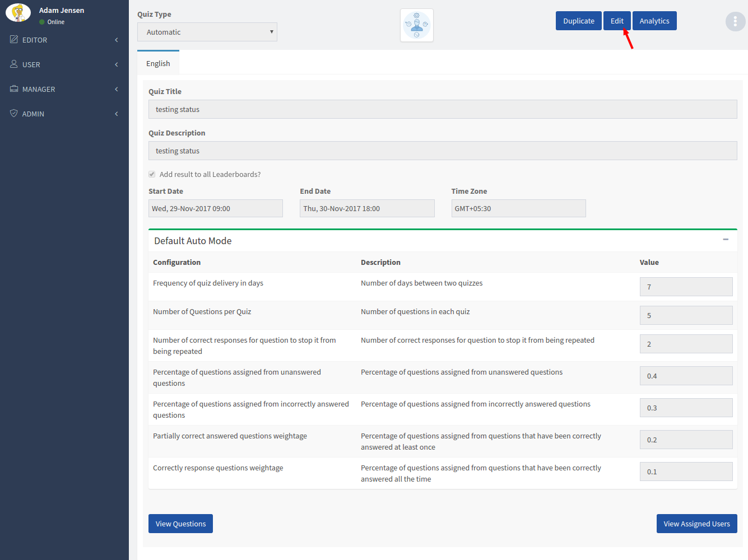Click the Start Date field
This screenshot has height=560, width=748.
point(215,208)
